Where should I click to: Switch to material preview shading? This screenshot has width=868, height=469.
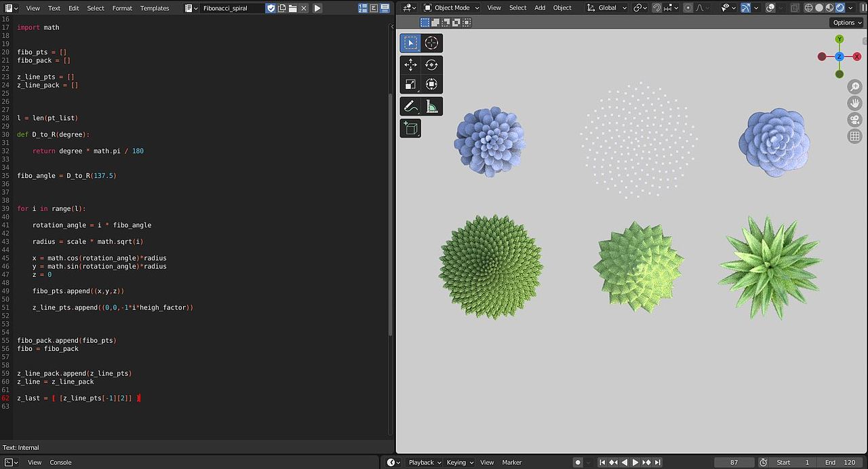[829, 7]
